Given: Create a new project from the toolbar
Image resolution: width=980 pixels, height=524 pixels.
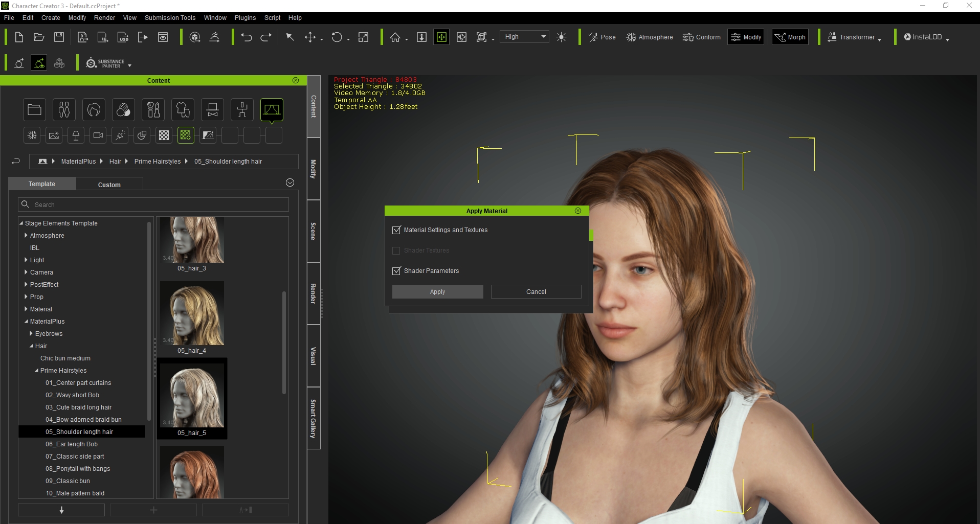Looking at the screenshot, I should tap(19, 37).
